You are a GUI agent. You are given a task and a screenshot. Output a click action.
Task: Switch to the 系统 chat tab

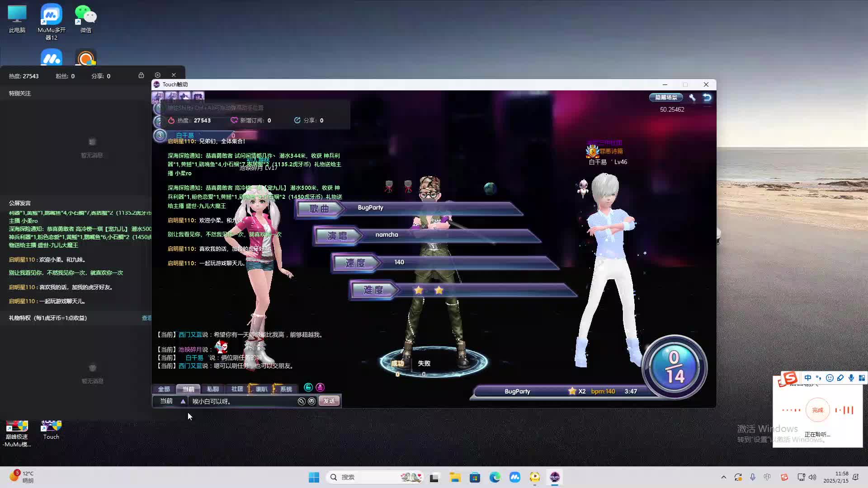click(286, 389)
